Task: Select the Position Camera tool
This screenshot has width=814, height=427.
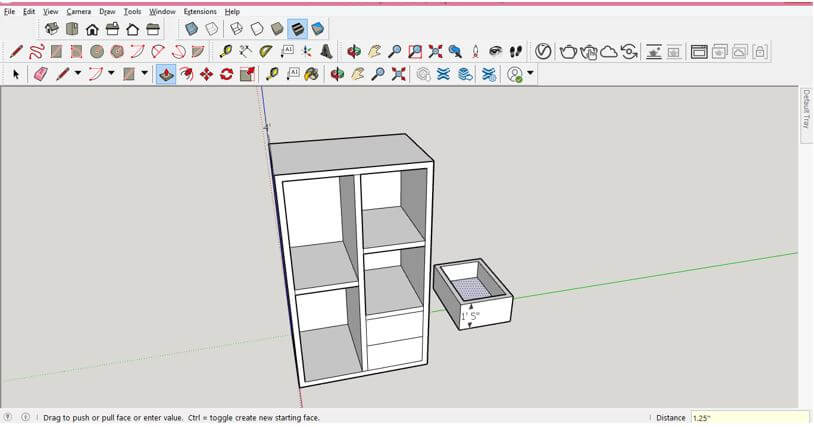Action: (476, 51)
